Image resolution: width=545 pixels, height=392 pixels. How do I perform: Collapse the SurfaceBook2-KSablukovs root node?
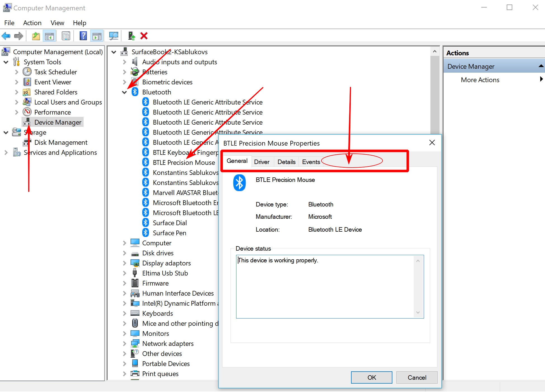[114, 52]
